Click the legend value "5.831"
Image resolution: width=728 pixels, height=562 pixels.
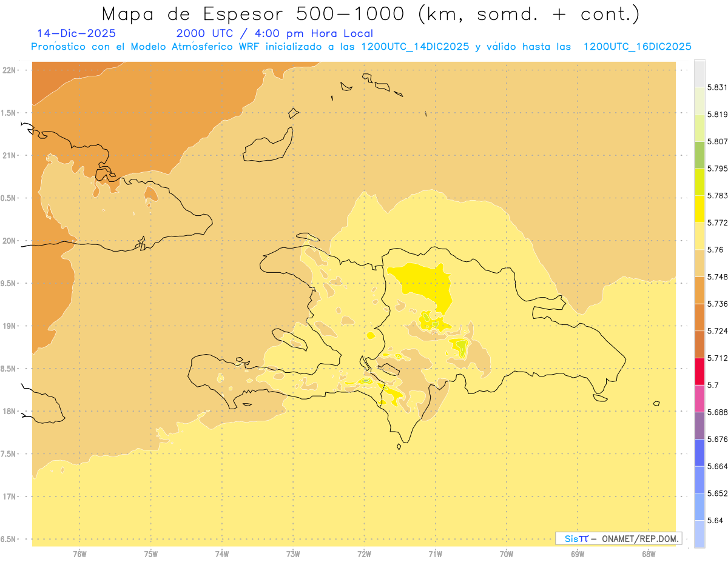(x=718, y=87)
